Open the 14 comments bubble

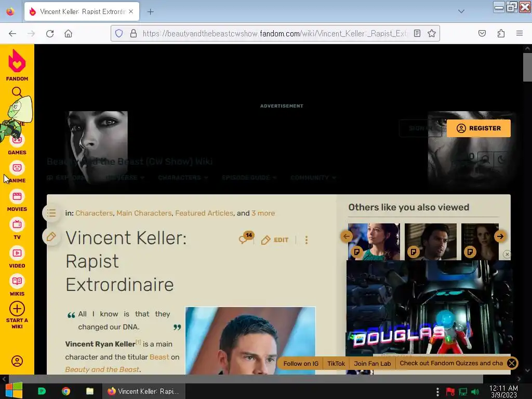point(246,238)
